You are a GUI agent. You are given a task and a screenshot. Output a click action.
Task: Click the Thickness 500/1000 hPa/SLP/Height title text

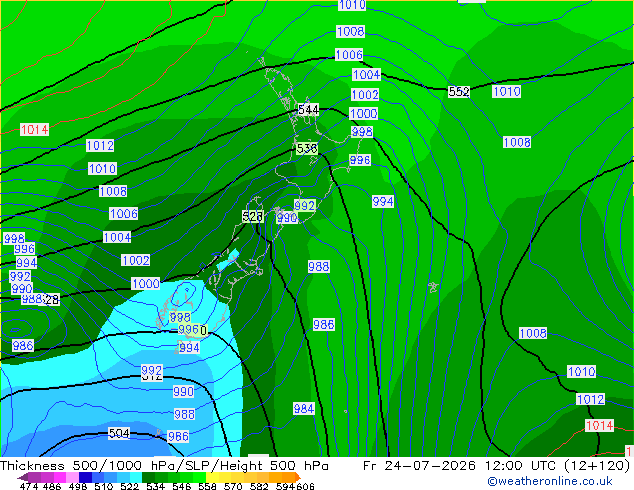164,466
